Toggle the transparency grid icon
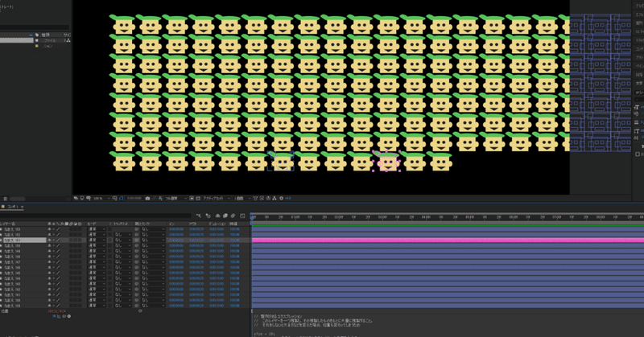Viewport: 644px width, 337px height. point(197,199)
